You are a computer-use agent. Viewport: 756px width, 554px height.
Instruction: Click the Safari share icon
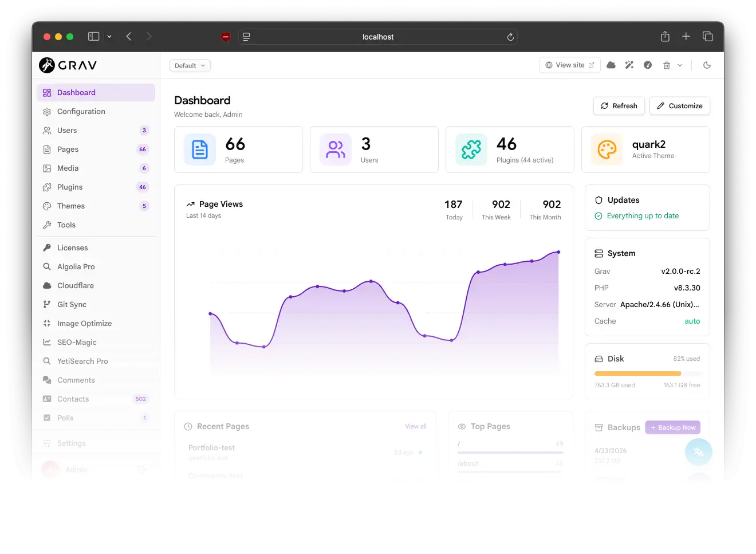(x=665, y=37)
